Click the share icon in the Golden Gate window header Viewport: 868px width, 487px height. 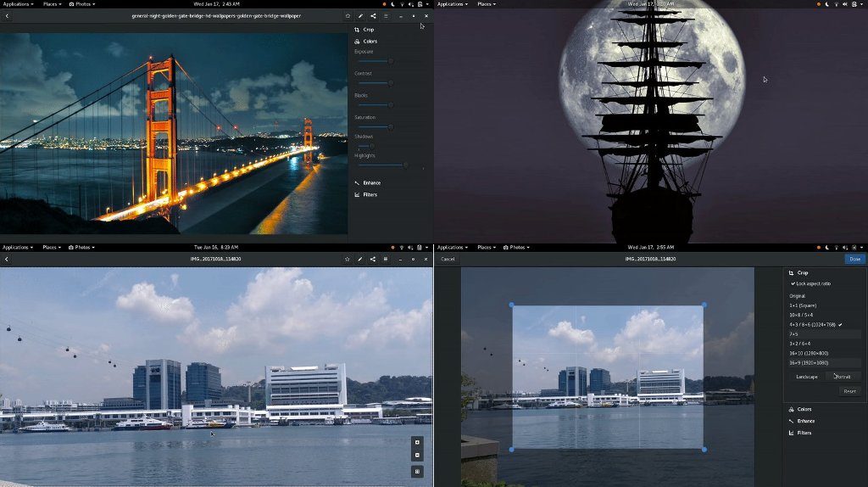(x=373, y=16)
